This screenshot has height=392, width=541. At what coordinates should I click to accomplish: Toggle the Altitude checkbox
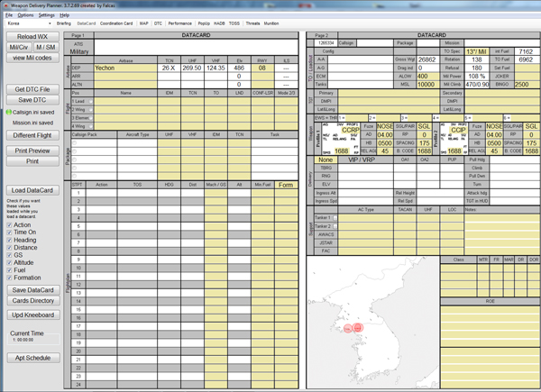coord(9,263)
